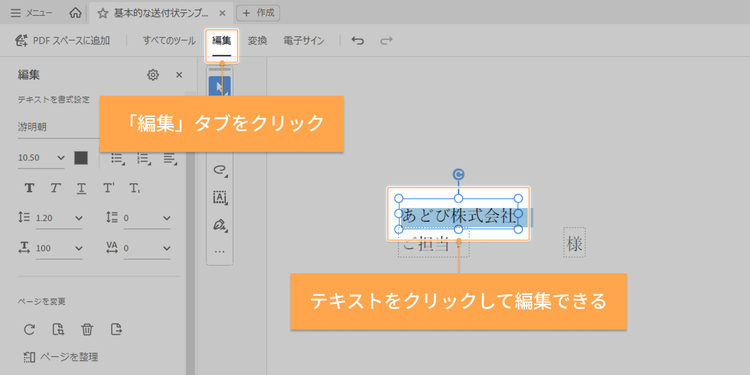Show more quick tools (...)
Image resolution: width=750 pixels, height=375 pixels.
[x=220, y=251]
